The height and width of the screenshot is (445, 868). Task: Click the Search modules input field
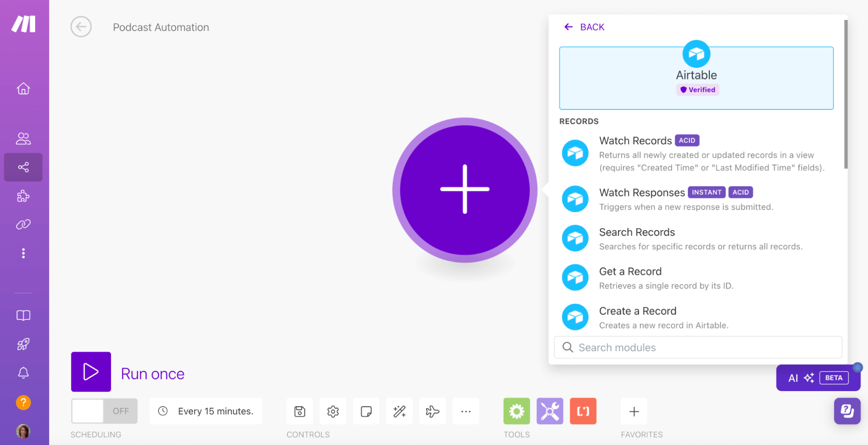[698, 347]
